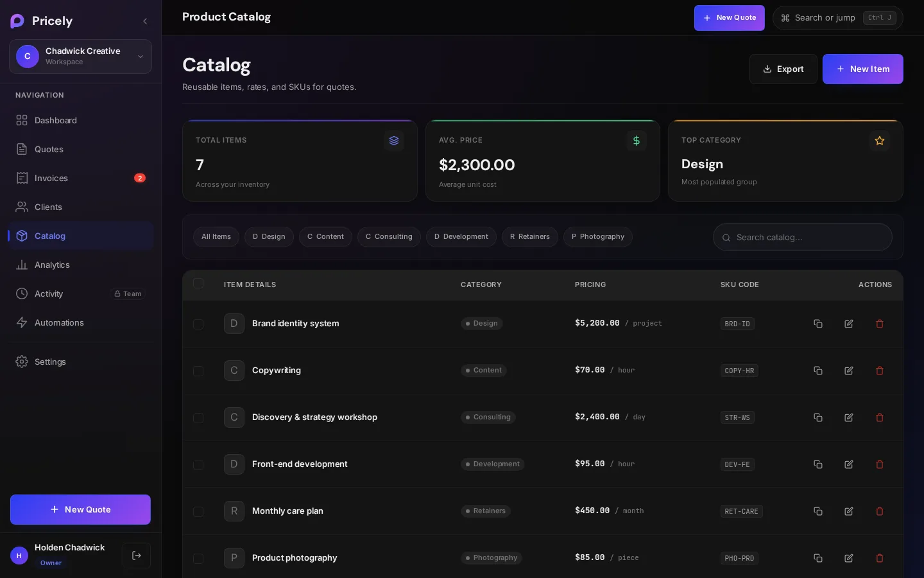Check the Brand identity system row checkbox

[x=198, y=324]
